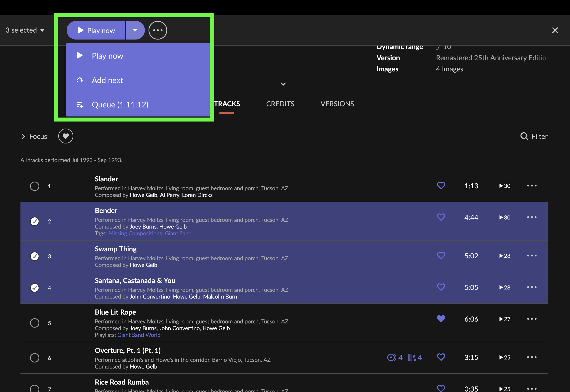This screenshot has width=570, height=392.
Task: Select the Slander track checkbox
Action: point(35,186)
